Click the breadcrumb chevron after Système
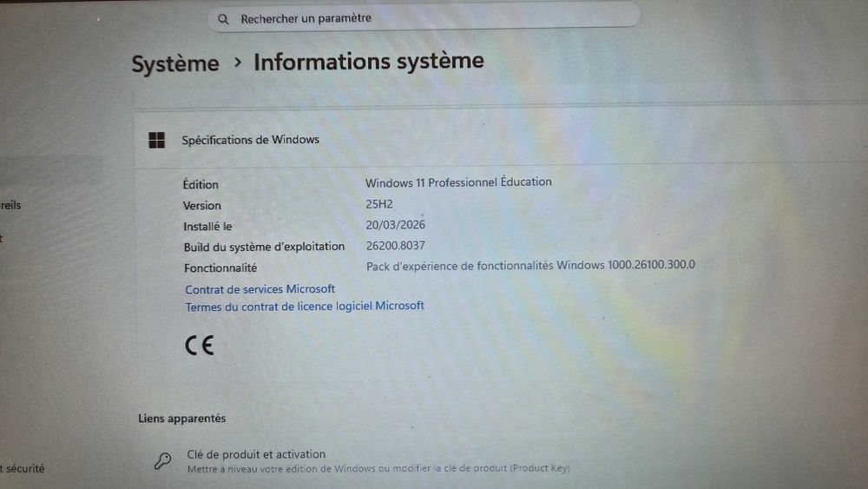 click(x=237, y=63)
